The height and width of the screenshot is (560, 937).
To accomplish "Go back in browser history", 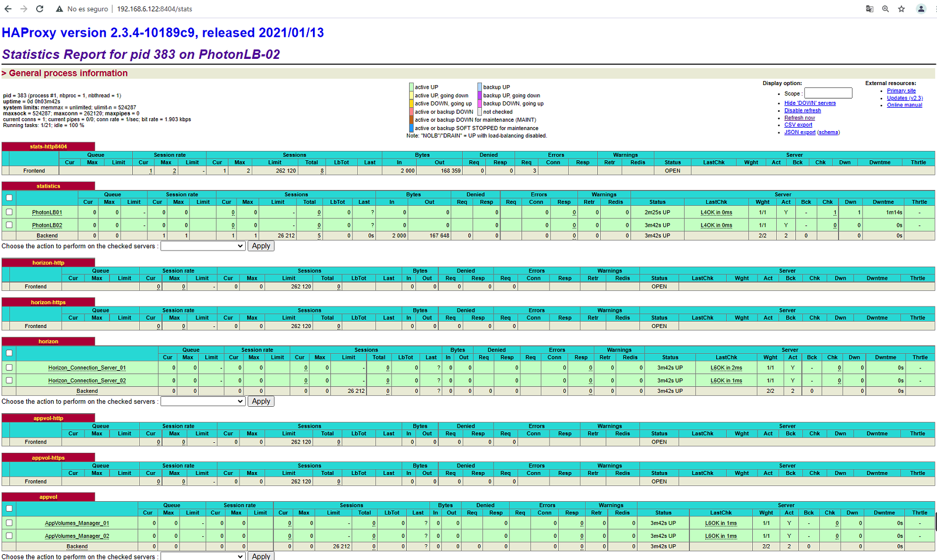I will coord(8,9).
